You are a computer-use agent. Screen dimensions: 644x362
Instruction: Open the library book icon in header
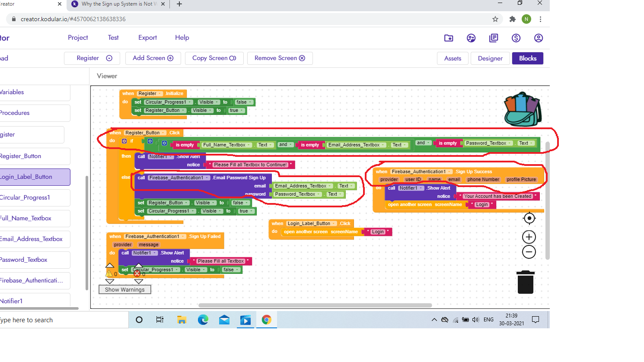pos(493,38)
